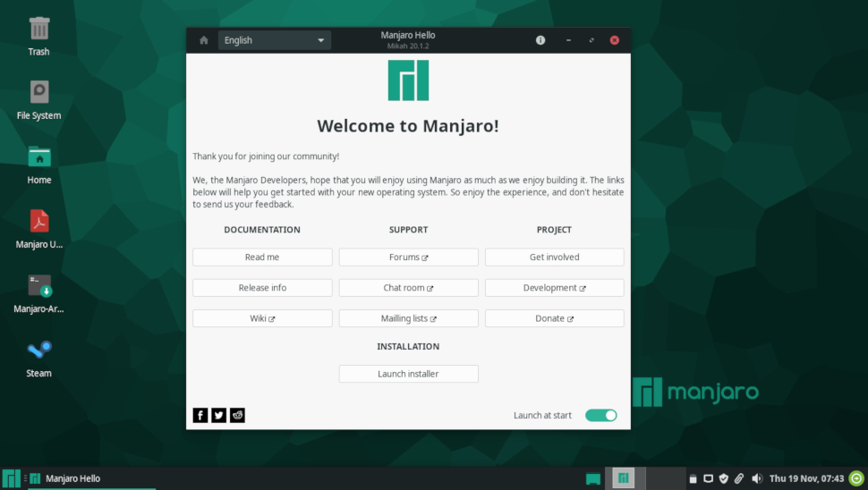
Task: Click the 'Welcome to Manjaro!' heading
Action: 408,126
